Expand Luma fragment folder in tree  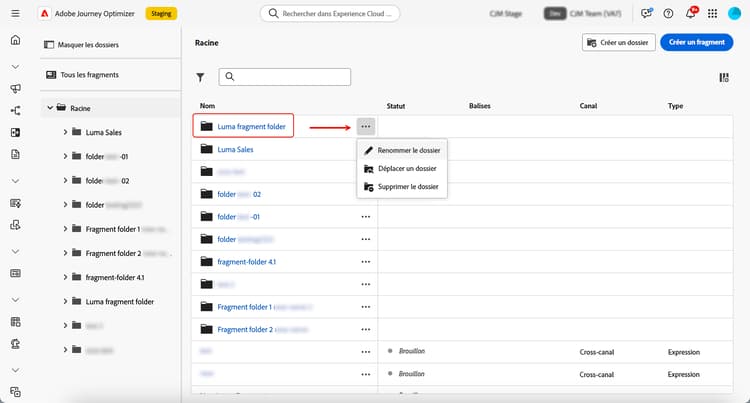point(65,302)
